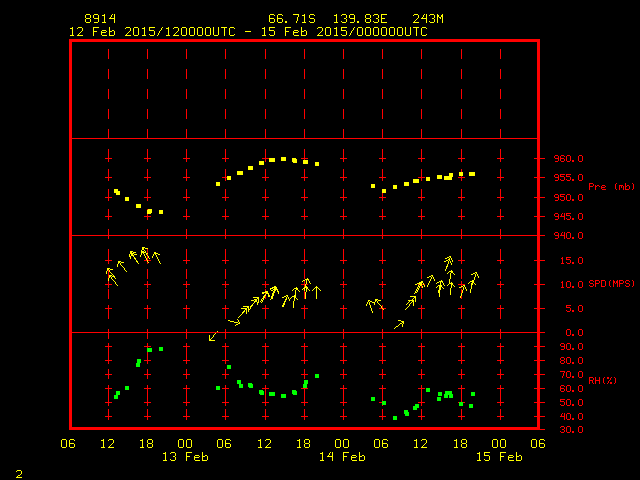640x480 pixels.
Task: Click the 14 Feb date label
Action: tap(342, 457)
